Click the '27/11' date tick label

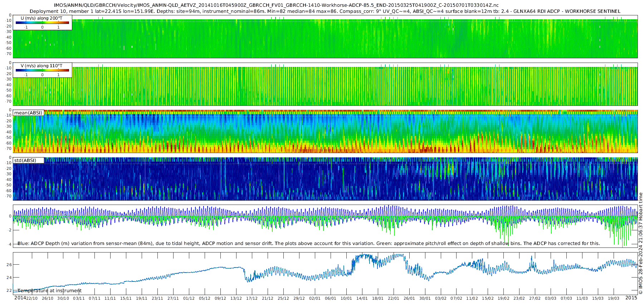point(173,298)
